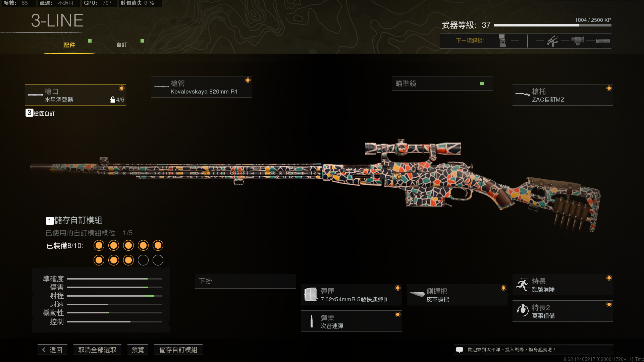Expand the 槍托 ZAC自訂MZ stock slot
Viewport: 644px width, 362px height.
point(562,95)
